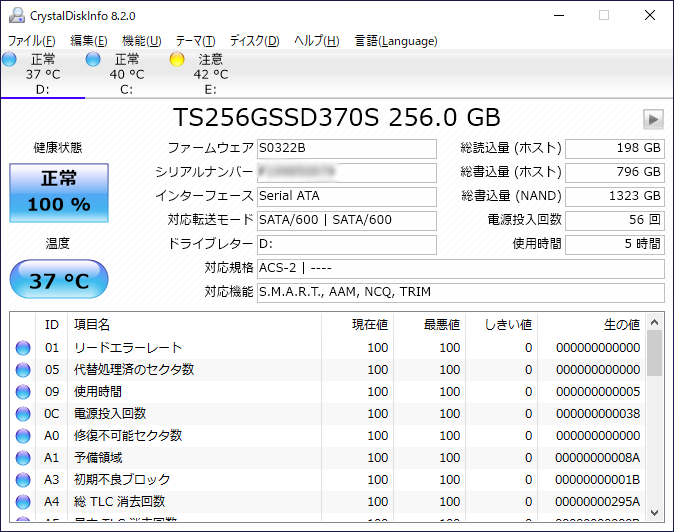674x532 pixels.
Task: Select the yellow caution E: drive icon
Action: pyautogui.click(x=177, y=59)
